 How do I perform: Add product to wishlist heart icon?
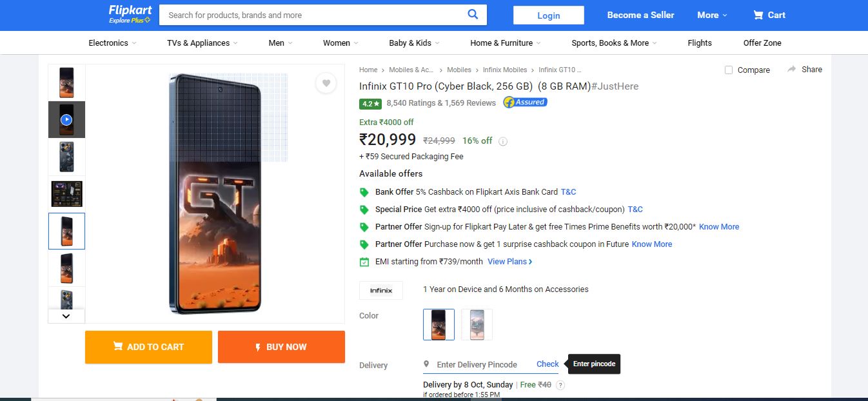point(326,83)
